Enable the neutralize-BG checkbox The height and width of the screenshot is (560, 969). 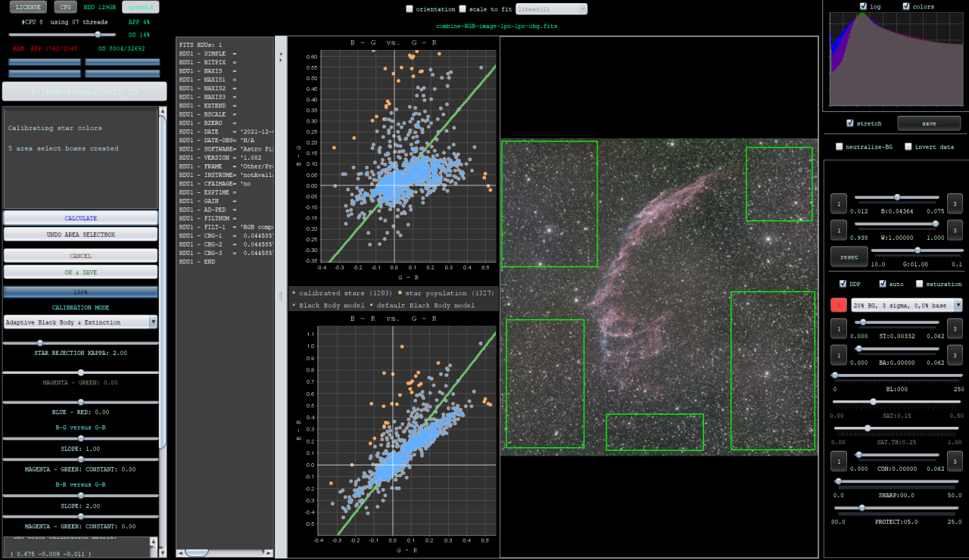click(x=839, y=147)
